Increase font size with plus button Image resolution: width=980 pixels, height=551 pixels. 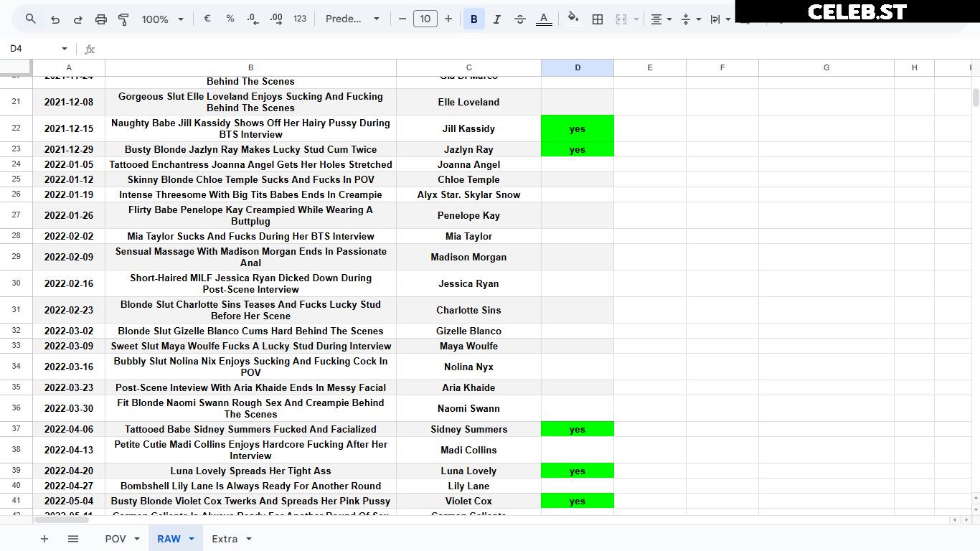pyautogui.click(x=448, y=19)
